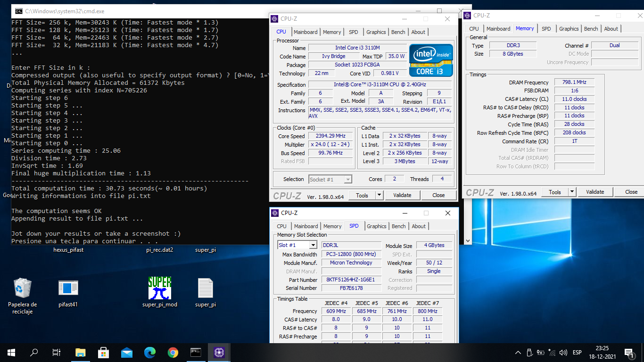Viewport: 644px width, 362px height.
Task: Click the Core Speed value 2394.29 MHz
Action: tap(331, 136)
